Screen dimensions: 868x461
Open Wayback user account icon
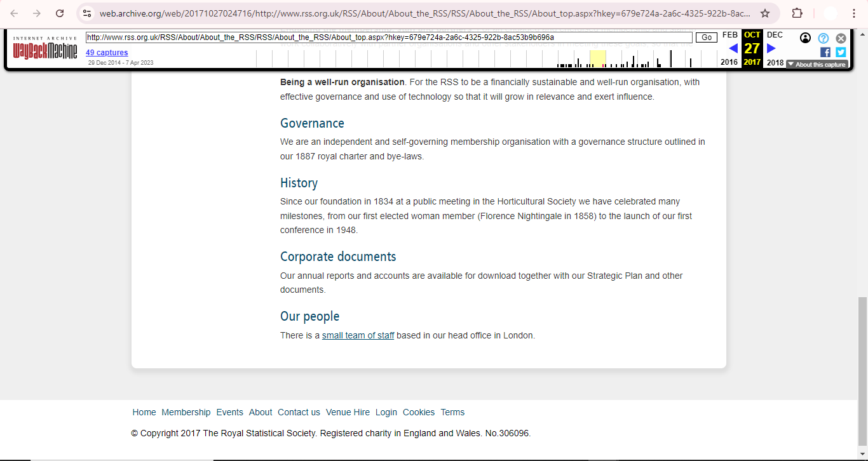806,38
